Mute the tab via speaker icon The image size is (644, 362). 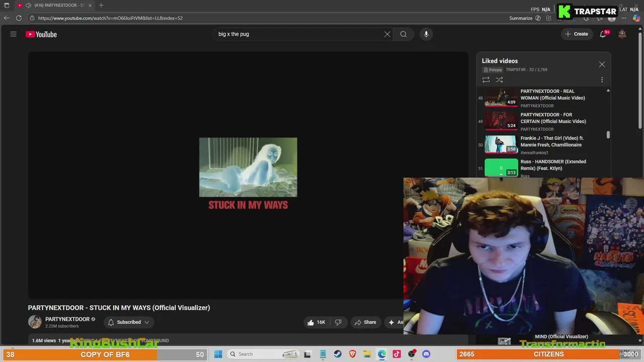tap(28, 5)
